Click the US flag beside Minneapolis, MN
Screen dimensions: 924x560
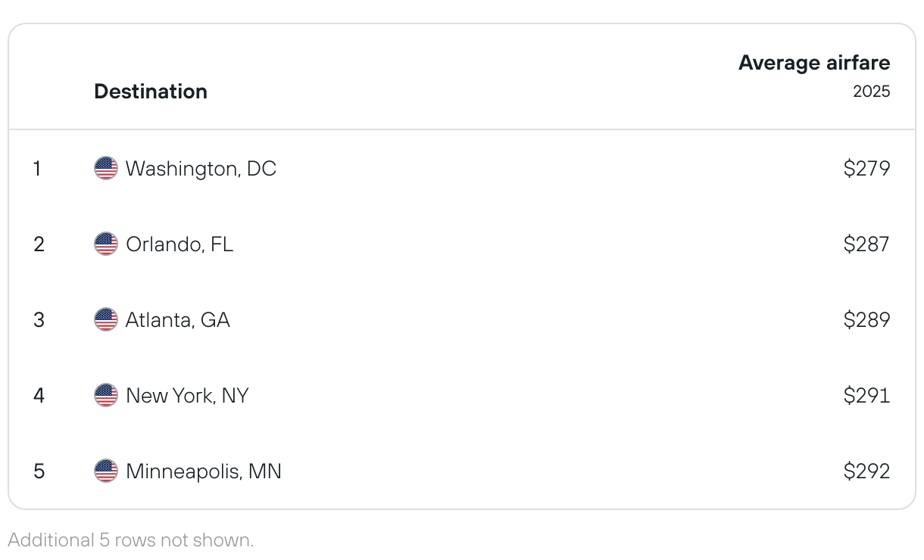106,471
